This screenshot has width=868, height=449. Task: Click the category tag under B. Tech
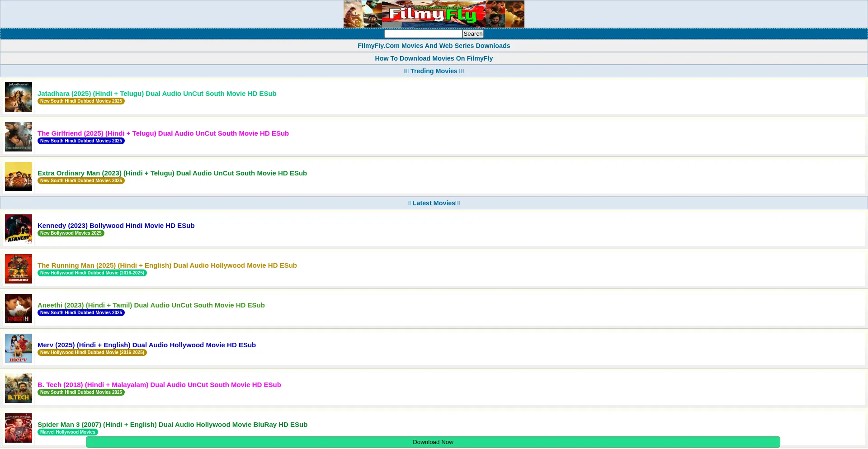pos(81,392)
